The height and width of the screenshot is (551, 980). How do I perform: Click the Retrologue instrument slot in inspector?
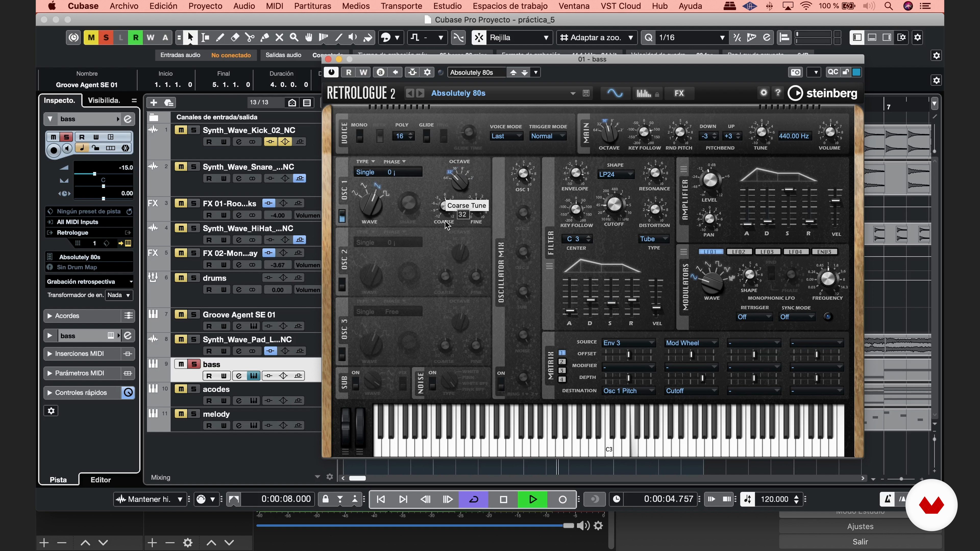click(89, 233)
